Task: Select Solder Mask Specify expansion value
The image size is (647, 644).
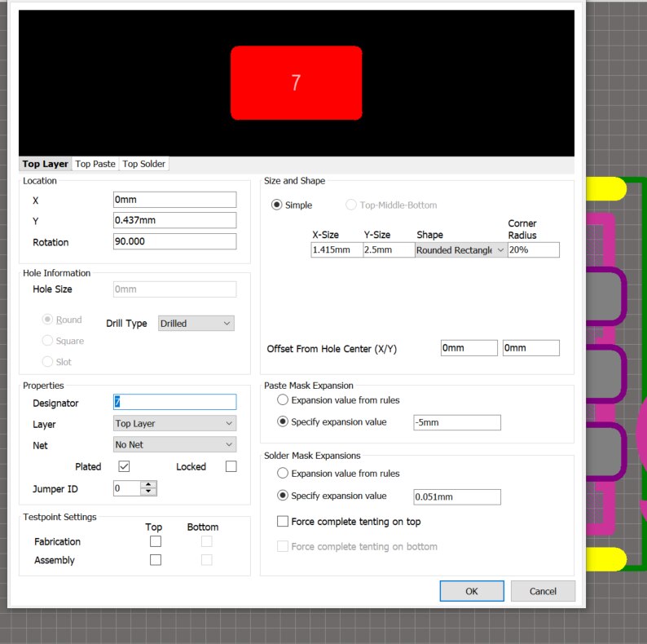Action: (283, 496)
